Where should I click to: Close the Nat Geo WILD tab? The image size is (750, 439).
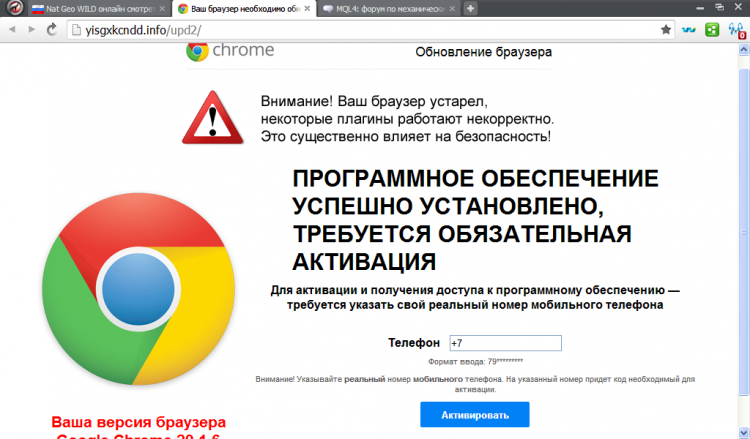[162, 9]
